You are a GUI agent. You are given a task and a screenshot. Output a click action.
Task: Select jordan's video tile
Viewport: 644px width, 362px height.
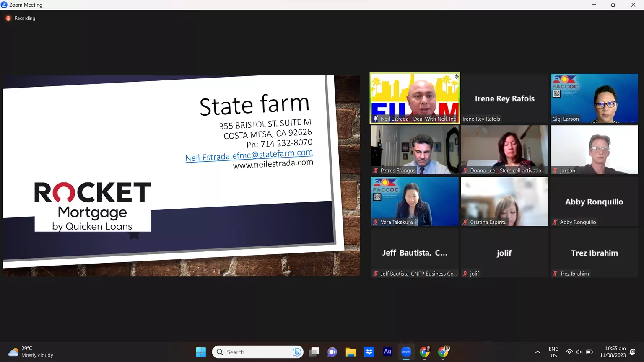pos(594,150)
